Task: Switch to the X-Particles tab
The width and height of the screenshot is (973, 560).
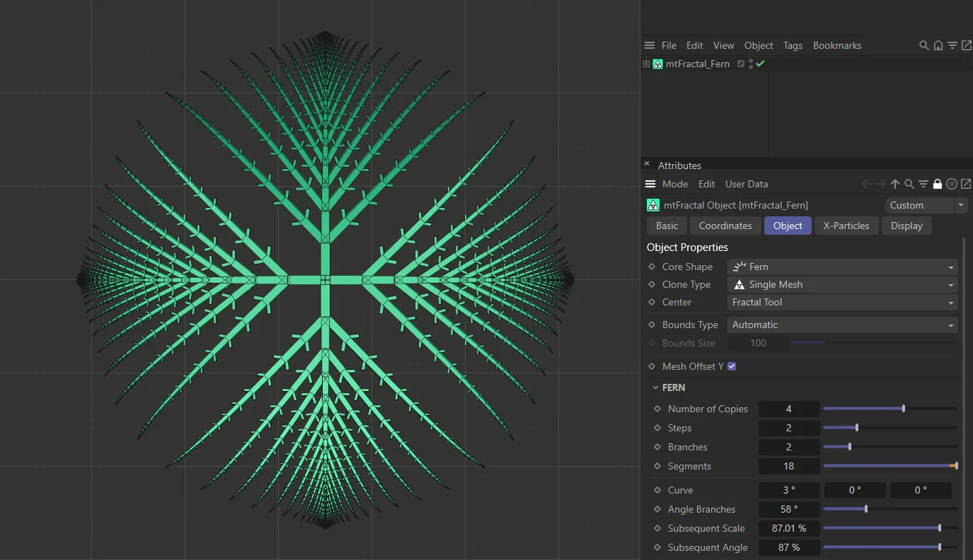Action: point(846,226)
